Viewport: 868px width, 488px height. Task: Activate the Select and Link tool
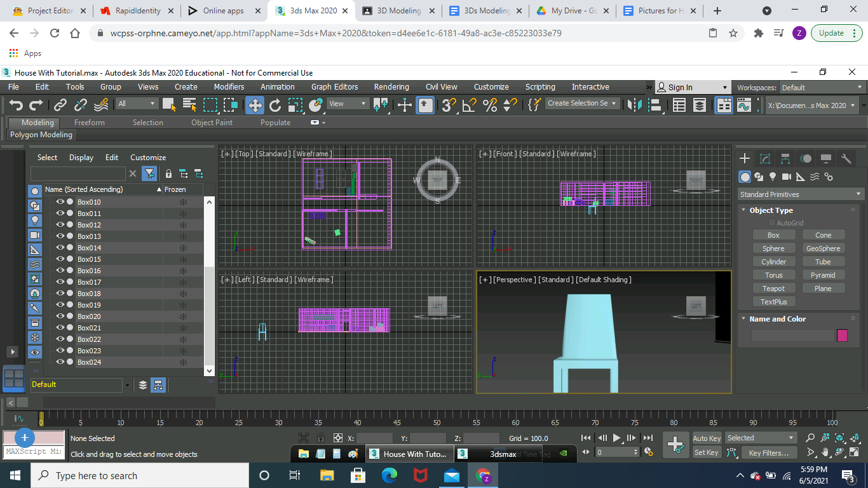60,105
